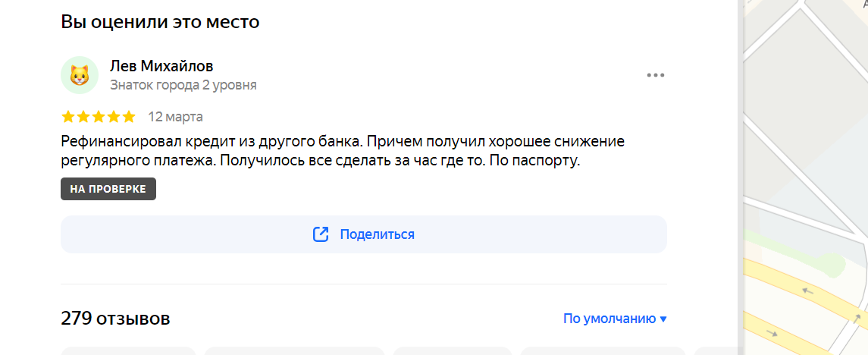Click the cat emoji user avatar
The height and width of the screenshot is (355, 868).
[80, 75]
